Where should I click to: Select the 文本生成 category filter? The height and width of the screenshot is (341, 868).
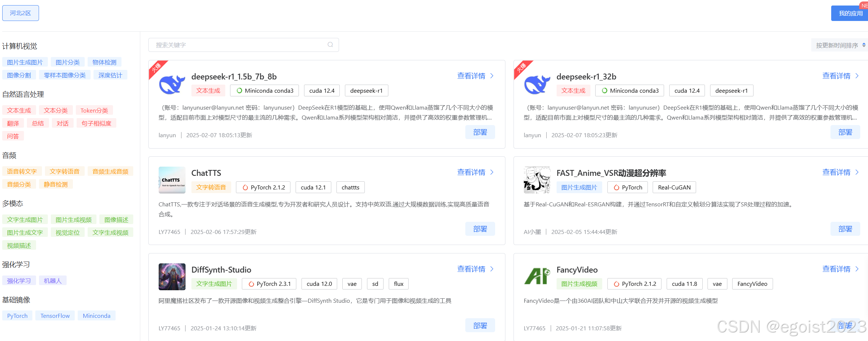pyautogui.click(x=19, y=110)
